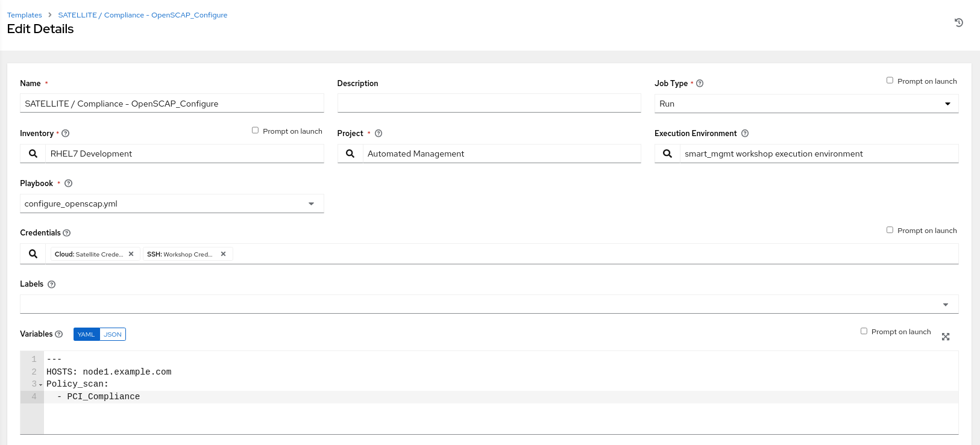Screen dimensions: 980x445
Task: Open the Job Type dropdown showing Run
Action: click(x=806, y=104)
